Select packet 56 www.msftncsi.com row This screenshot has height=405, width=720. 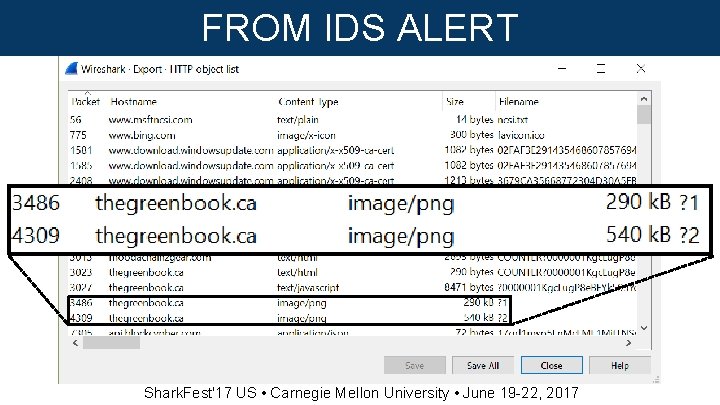click(x=353, y=120)
